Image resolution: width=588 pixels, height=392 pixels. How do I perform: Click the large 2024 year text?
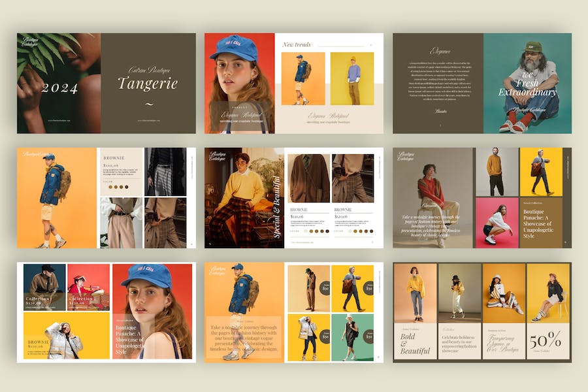coord(59,88)
